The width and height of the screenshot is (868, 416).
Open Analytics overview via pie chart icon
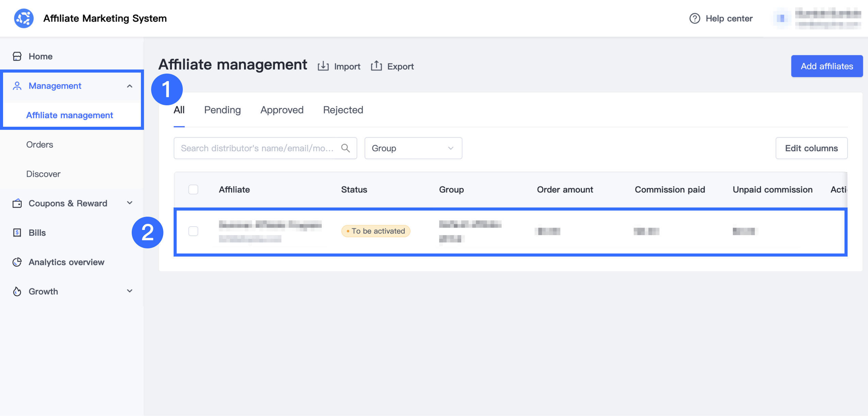pyautogui.click(x=17, y=262)
